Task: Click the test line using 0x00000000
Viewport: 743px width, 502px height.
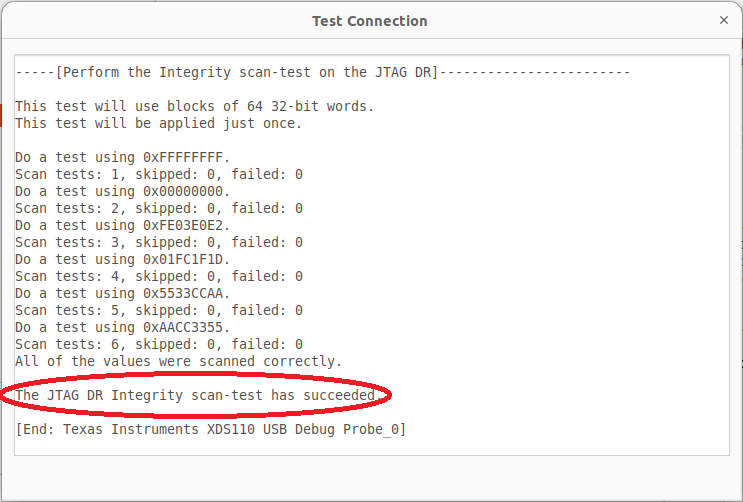Action: click(122, 191)
